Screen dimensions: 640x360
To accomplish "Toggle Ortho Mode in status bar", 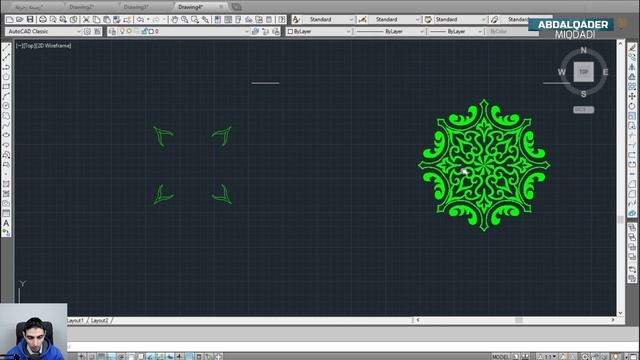I will [x=111, y=357].
